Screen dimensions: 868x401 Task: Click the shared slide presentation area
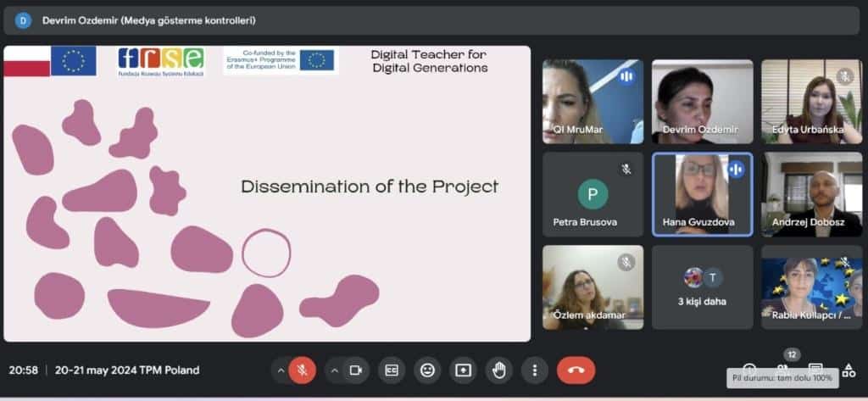[x=266, y=193]
